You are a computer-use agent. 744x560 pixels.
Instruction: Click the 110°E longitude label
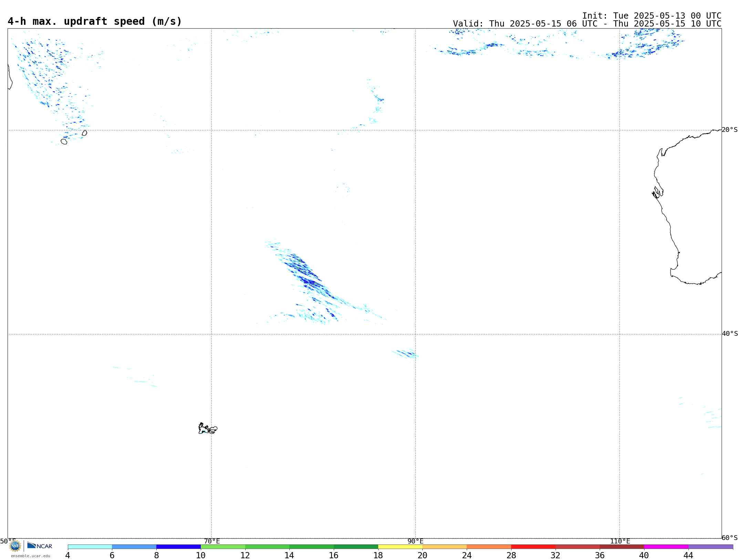click(620, 541)
